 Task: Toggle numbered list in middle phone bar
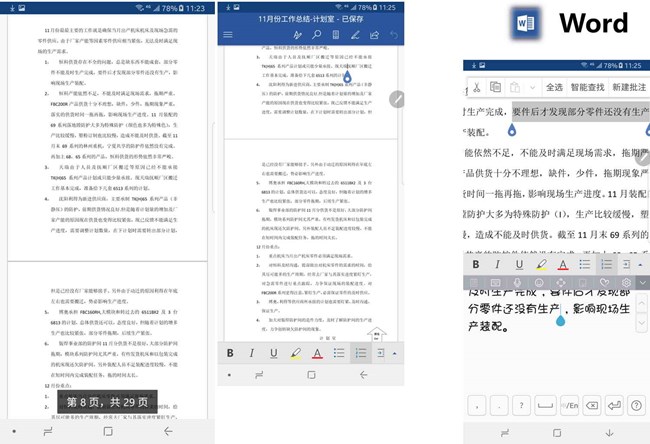coord(361,353)
